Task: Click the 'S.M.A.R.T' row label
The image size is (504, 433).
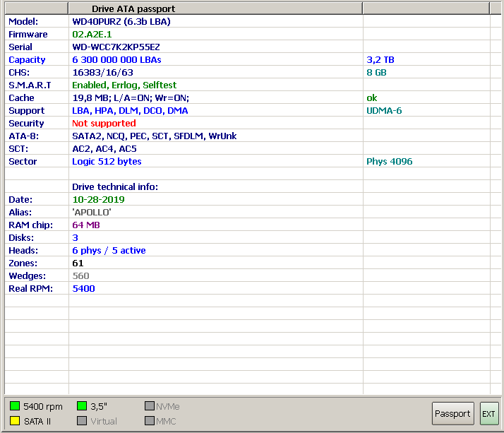Action: tap(30, 85)
